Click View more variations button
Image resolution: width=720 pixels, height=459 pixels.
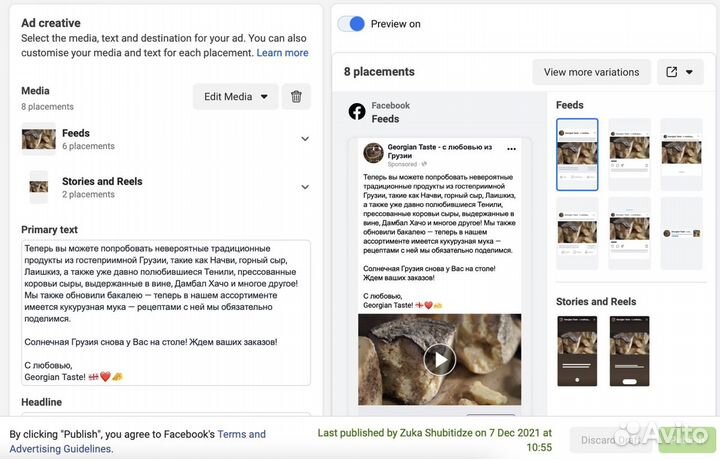click(591, 72)
